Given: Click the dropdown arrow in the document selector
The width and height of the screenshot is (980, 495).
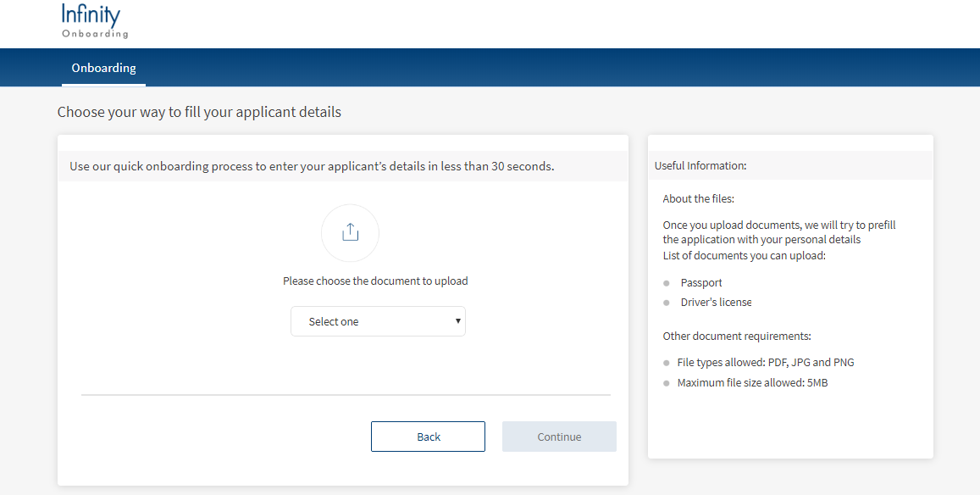Looking at the screenshot, I should click(458, 321).
